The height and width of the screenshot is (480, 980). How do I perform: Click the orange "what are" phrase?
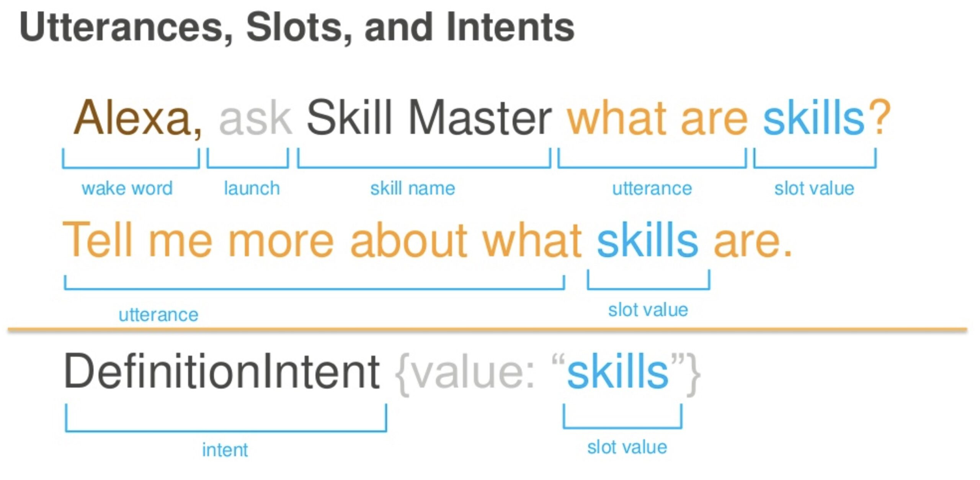click(657, 118)
